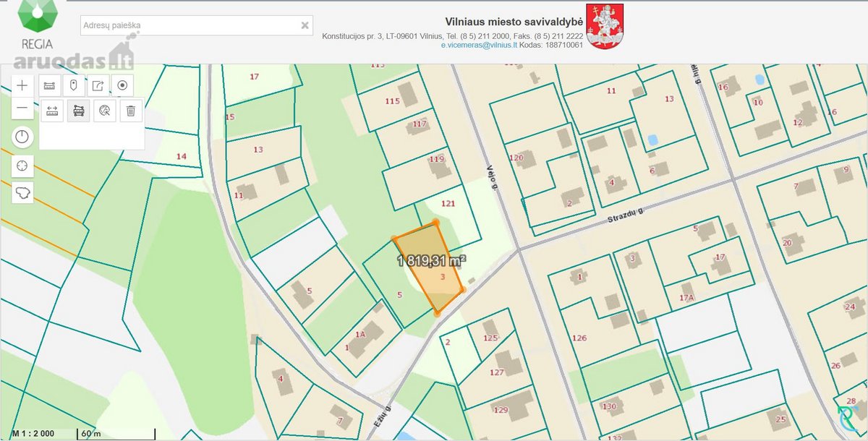The width and height of the screenshot is (868, 441).
Task: Click logo icon in bottom-right map corner
Action: [x=848, y=420]
